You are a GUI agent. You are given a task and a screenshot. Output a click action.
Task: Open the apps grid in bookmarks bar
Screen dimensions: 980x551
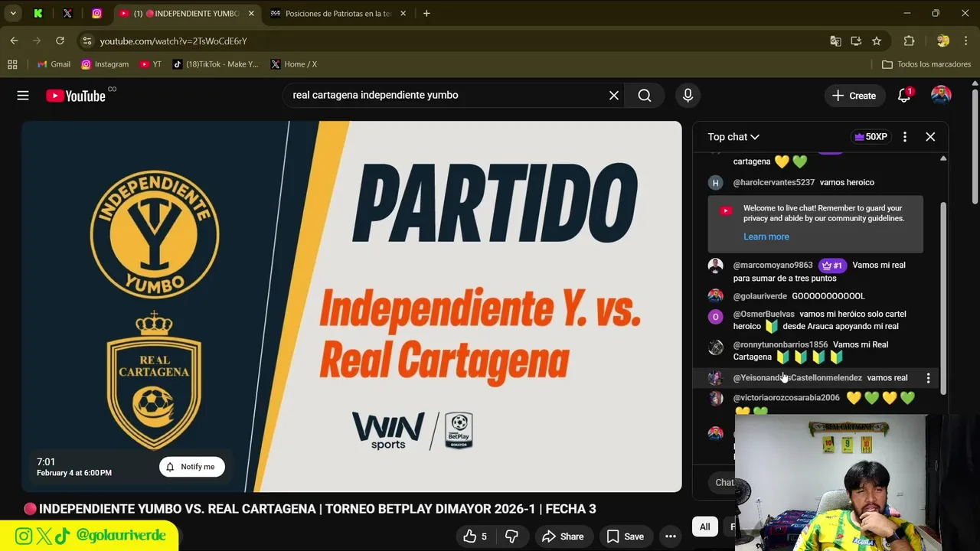click(x=12, y=64)
